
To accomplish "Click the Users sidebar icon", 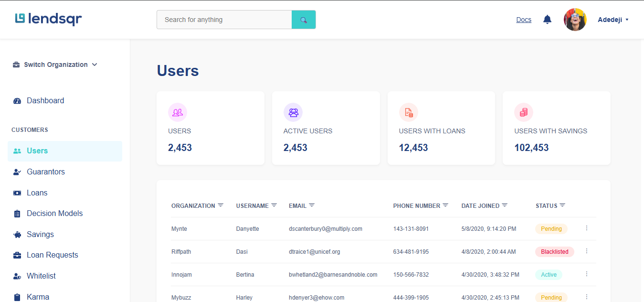I will tap(17, 151).
